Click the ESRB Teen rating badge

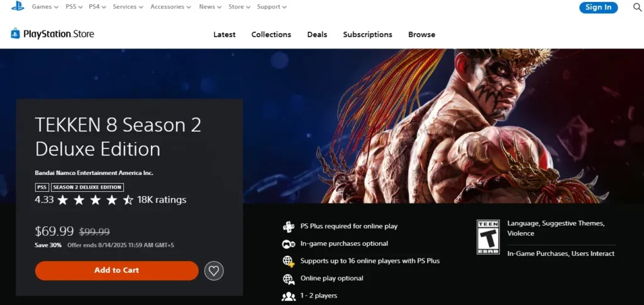(x=488, y=237)
